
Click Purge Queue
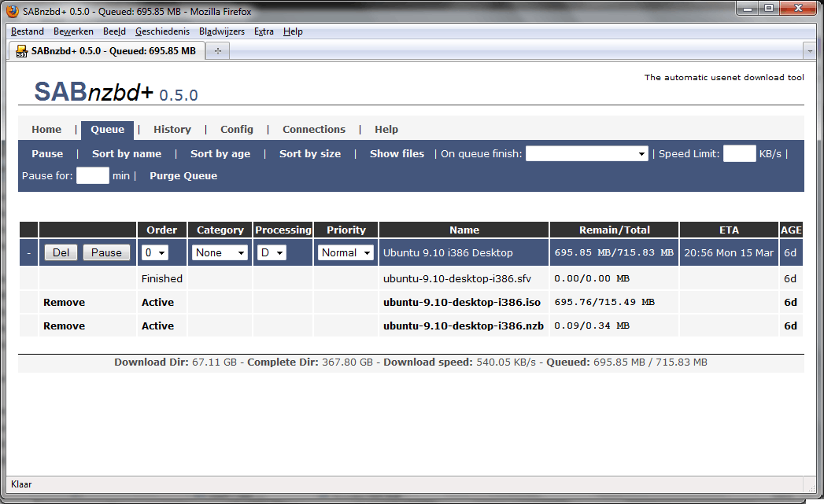coord(183,176)
